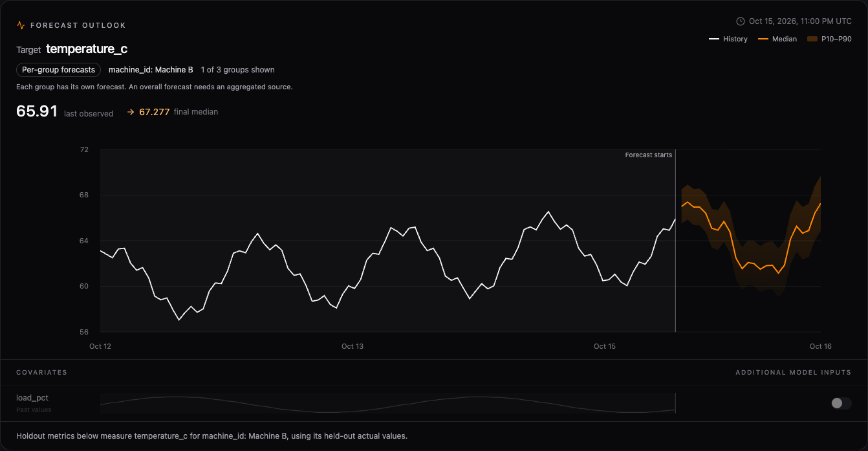
Task: Click the Forecast Outlook pulse icon
Action: coord(21,25)
